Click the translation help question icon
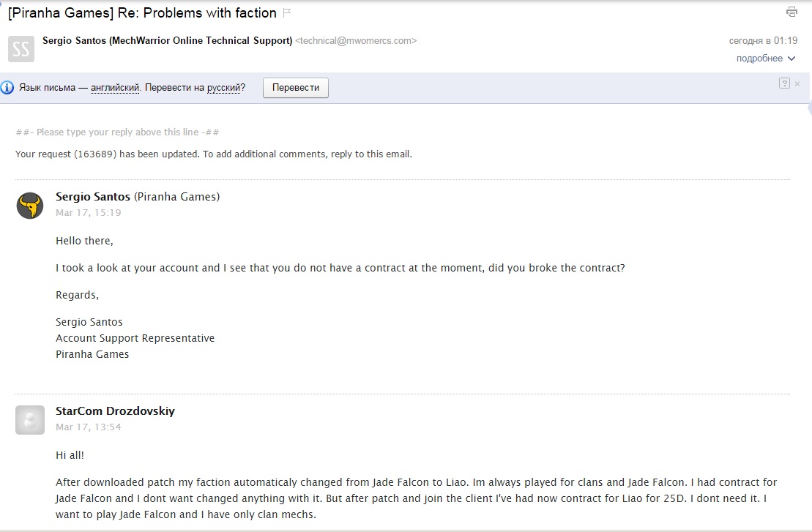The height and width of the screenshot is (532, 812). tap(784, 83)
